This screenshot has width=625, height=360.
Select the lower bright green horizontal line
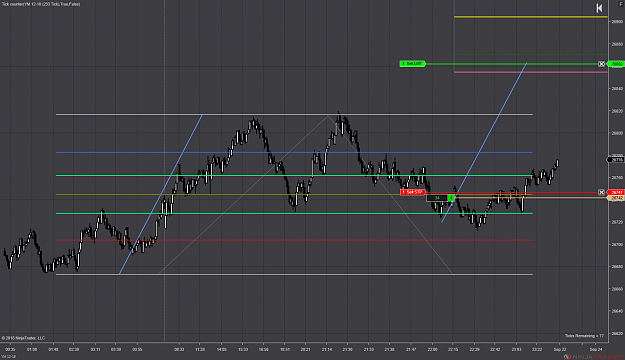294,213
